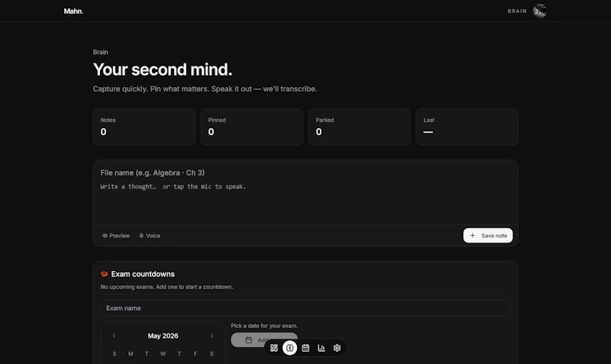The height and width of the screenshot is (364, 611).
Task: Click the user avatar in top bar
Action: [x=540, y=11]
